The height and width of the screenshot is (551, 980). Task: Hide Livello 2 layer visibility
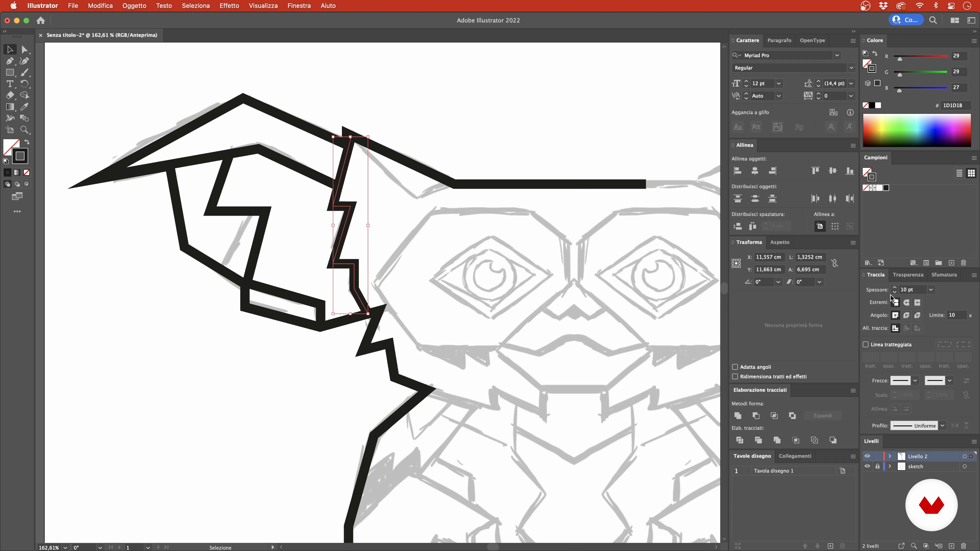(x=867, y=456)
